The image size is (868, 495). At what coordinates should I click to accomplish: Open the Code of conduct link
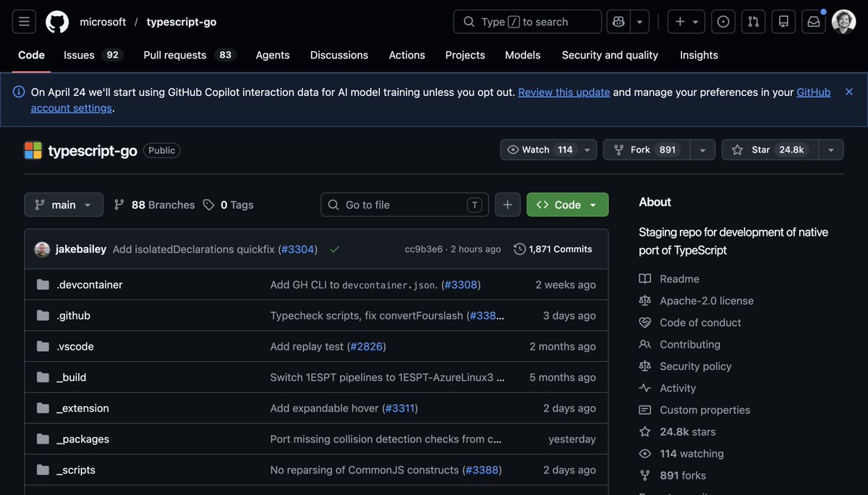[x=691, y=322]
